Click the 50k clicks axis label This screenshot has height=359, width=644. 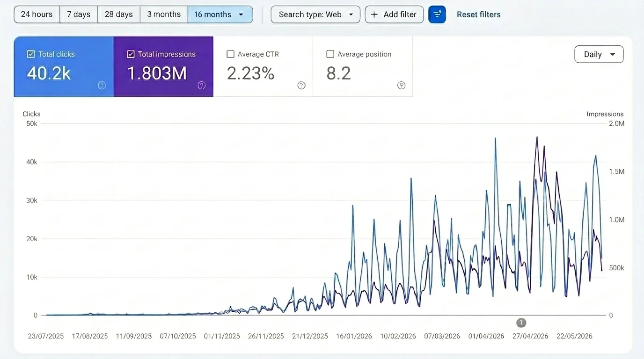coord(32,124)
